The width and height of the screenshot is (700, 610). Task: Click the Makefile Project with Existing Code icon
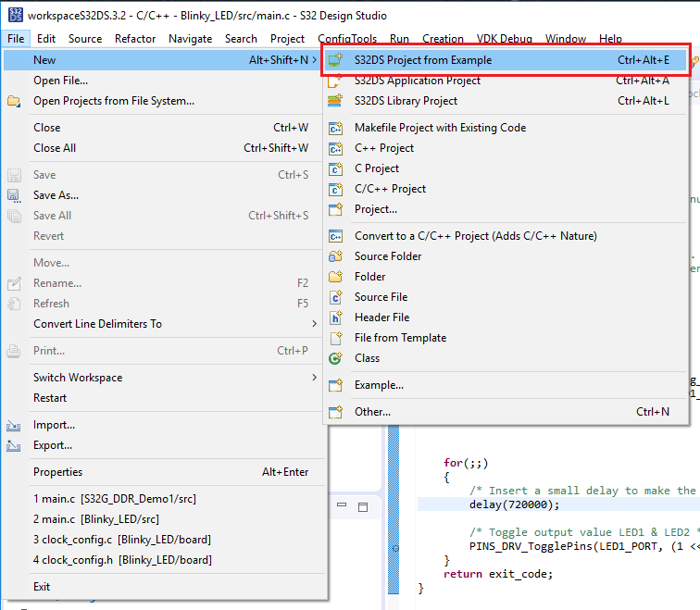(x=335, y=128)
